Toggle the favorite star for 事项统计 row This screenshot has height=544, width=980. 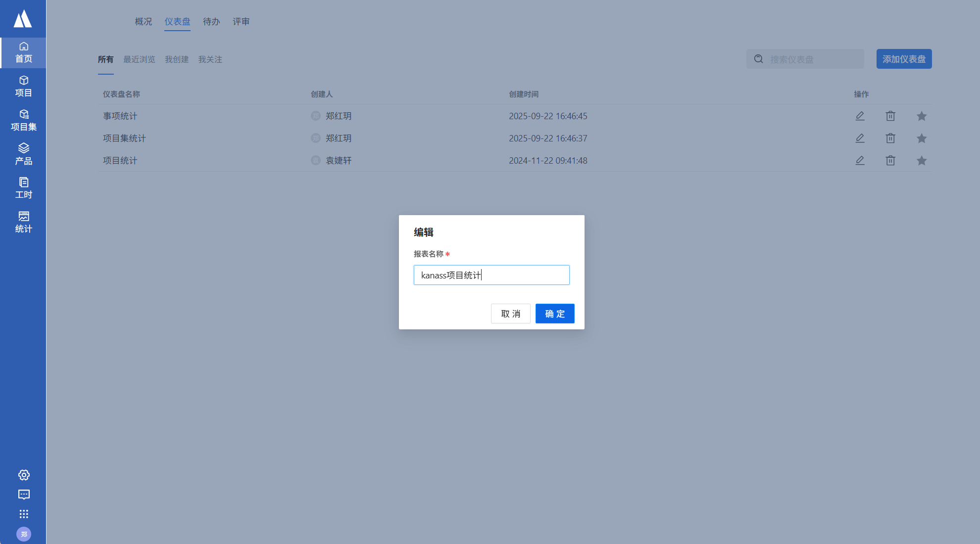coord(921,116)
